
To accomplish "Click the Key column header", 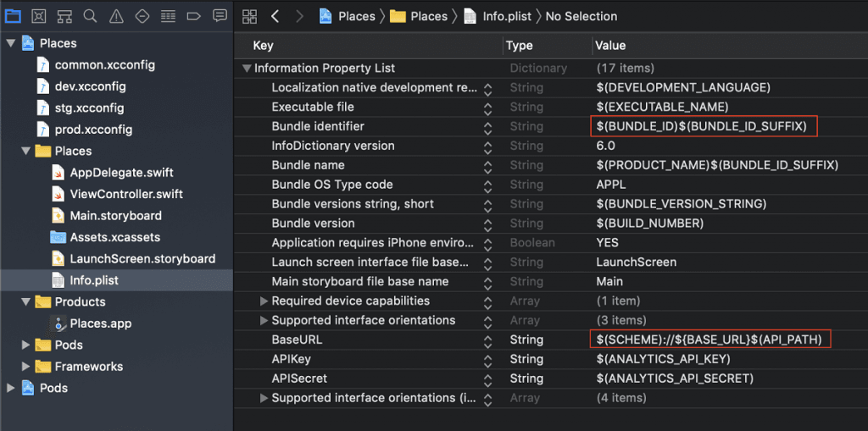I will click(263, 46).
